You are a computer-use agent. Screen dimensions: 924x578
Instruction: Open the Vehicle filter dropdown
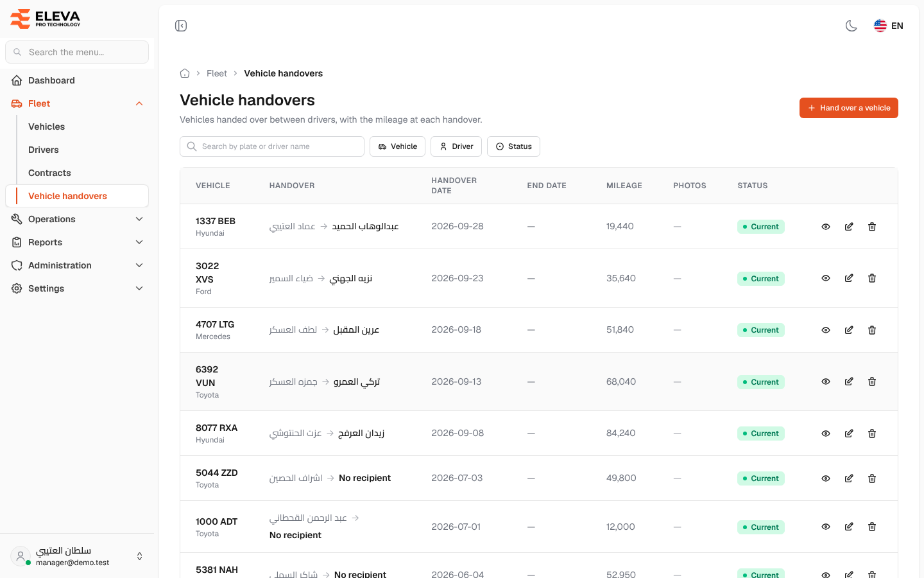coord(397,146)
